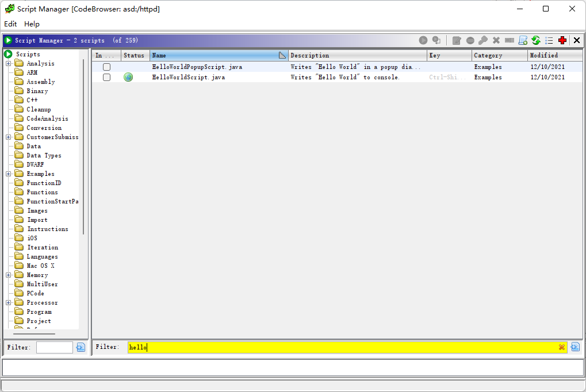Select the Conversion folder in tree

tap(44, 128)
